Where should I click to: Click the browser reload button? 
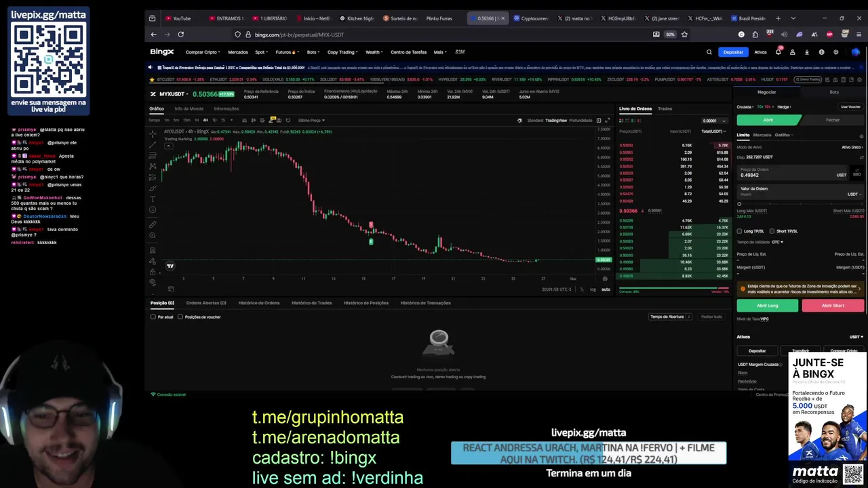(180, 34)
